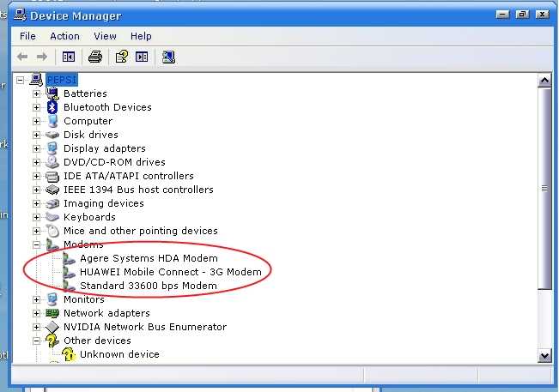Expand the Network adapters node
This screenshot has height=392, width=559.
36,313
